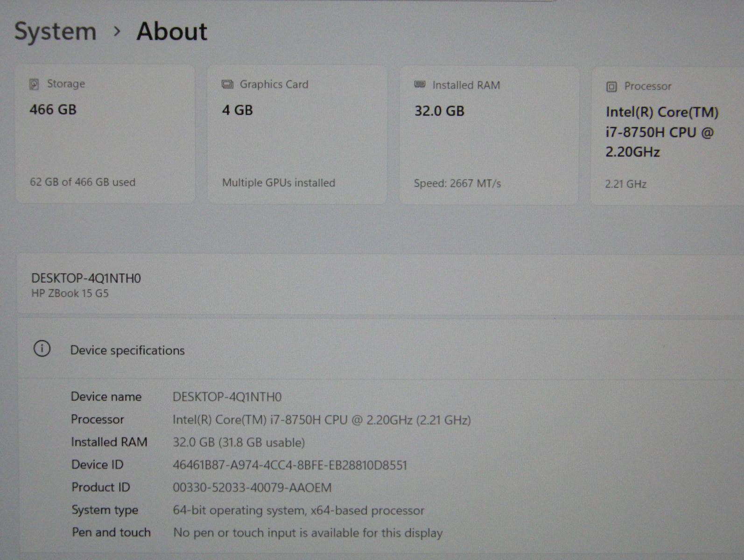Screen dimensions: 744x560
Task: Click the Device specifications info icon
Action: coord(42,349)
